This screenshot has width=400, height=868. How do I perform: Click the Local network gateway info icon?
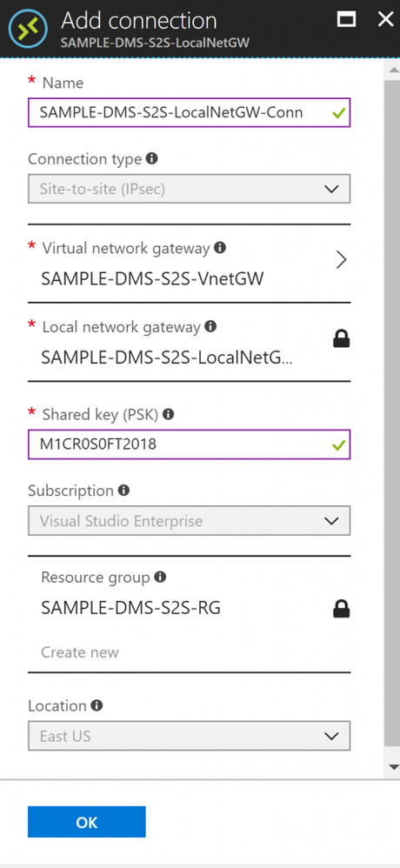pyautogui.click(x=210, y=326)
